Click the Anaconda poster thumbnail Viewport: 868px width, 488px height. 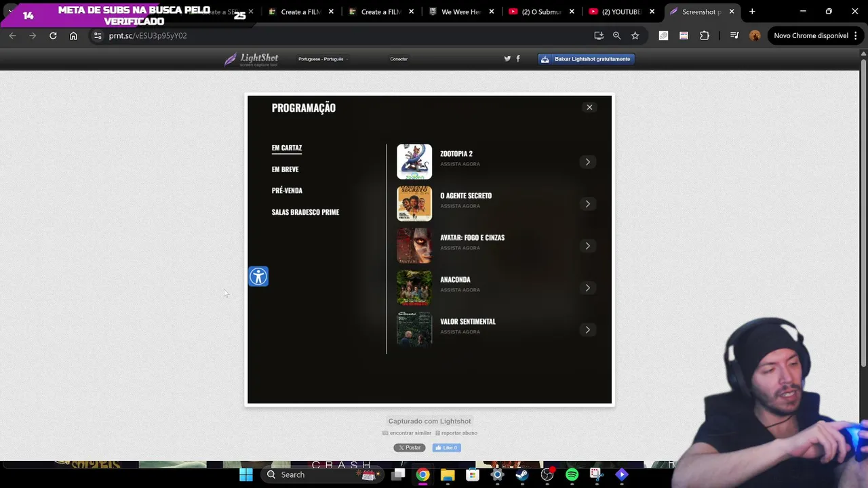point(414,287)
